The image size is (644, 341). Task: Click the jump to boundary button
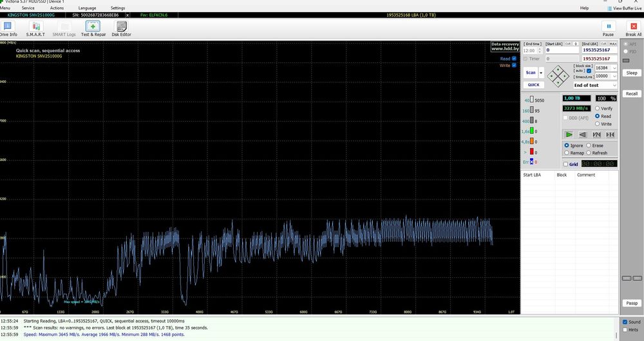[611, 134]
